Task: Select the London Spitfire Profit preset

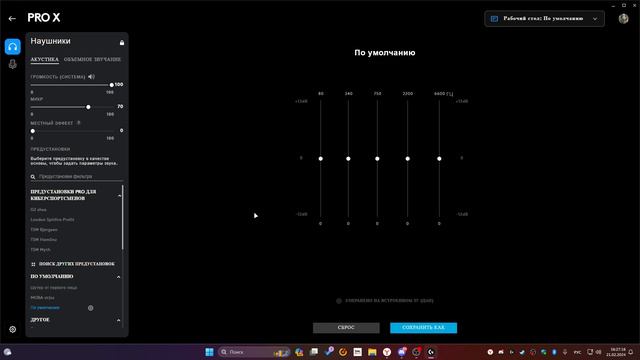Action: click(x=52, y=220)
